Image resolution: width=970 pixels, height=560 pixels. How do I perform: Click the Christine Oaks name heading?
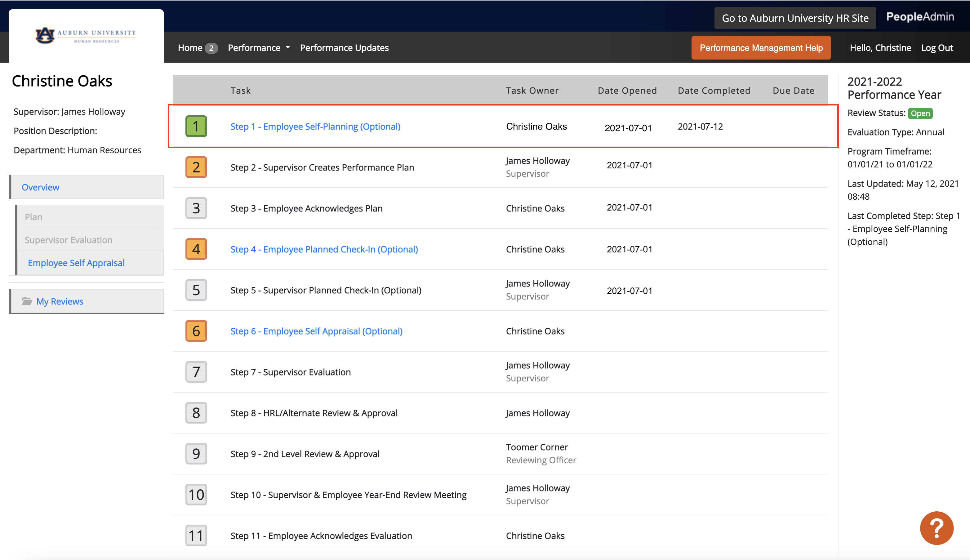tap(62, 81)
